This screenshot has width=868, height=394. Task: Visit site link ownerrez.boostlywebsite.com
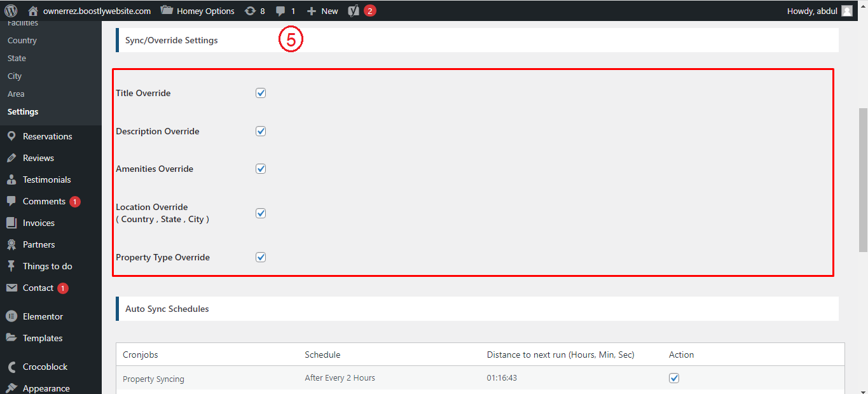97,11
